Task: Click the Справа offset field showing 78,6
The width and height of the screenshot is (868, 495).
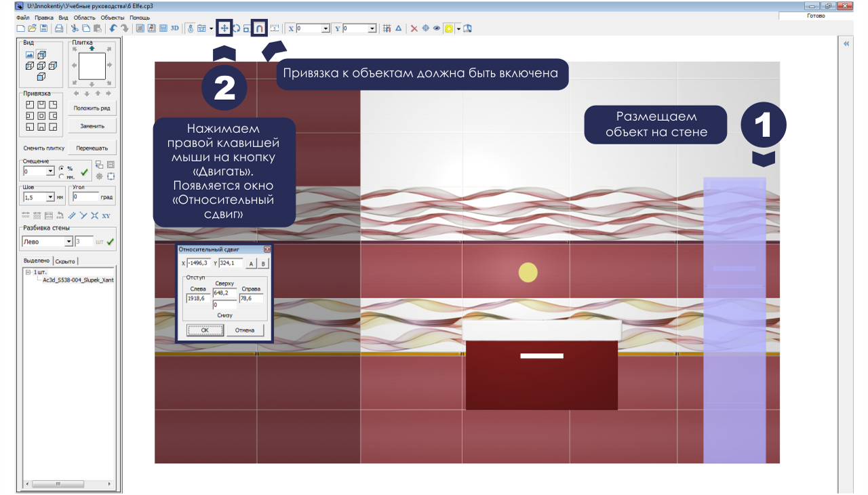Action: pyautogui.click(x=251, y=298)
